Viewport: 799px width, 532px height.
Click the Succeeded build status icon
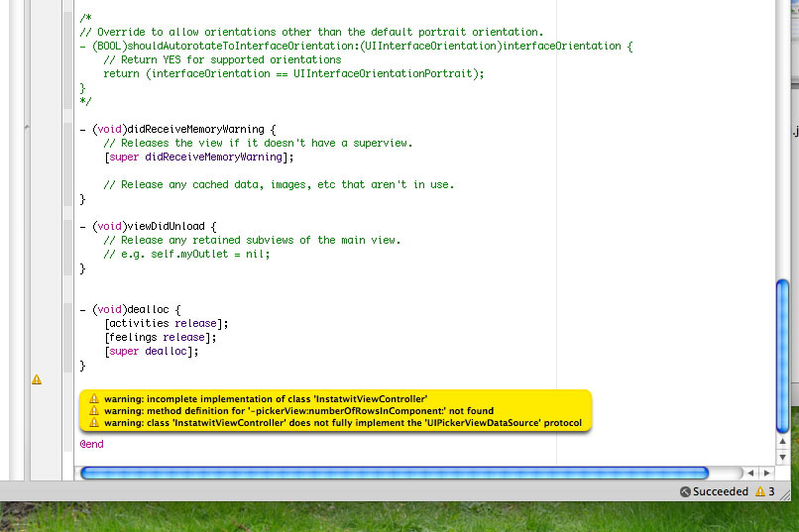[685, 491]
